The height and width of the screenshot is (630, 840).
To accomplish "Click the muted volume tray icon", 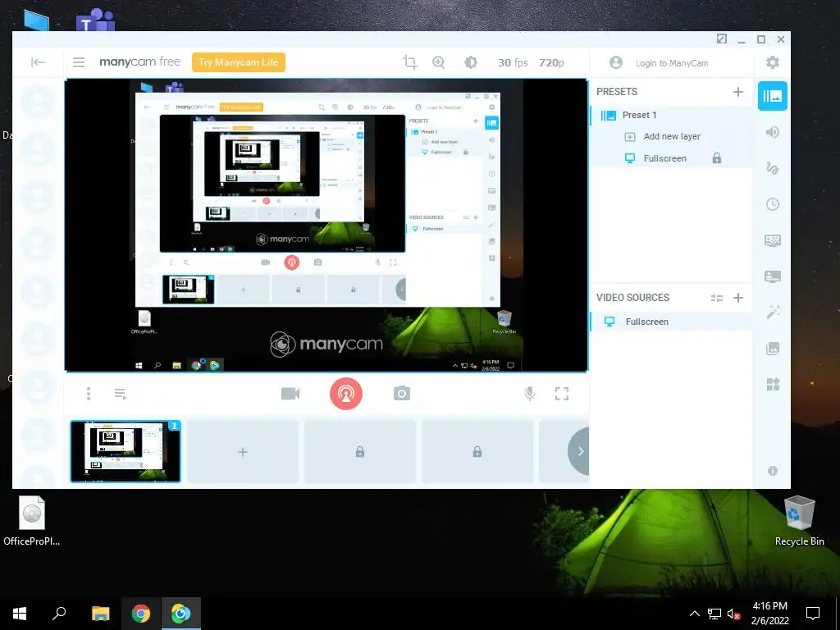I will click(734, 614).
